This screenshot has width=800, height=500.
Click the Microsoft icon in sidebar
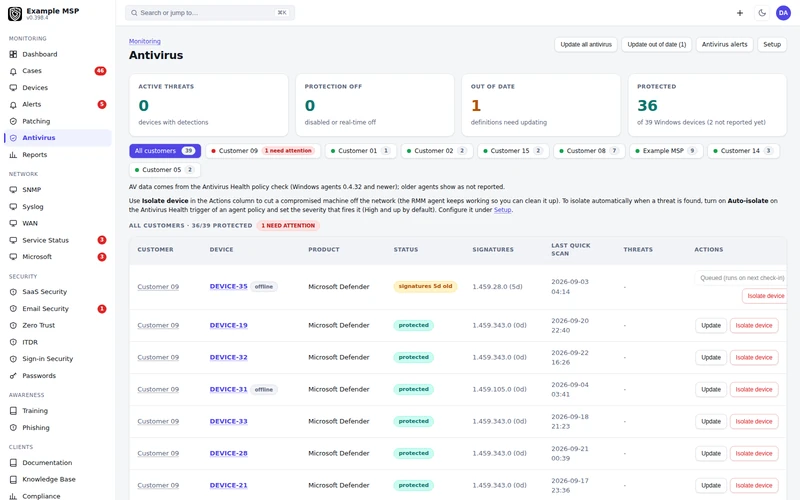click(x=13, y=257)
